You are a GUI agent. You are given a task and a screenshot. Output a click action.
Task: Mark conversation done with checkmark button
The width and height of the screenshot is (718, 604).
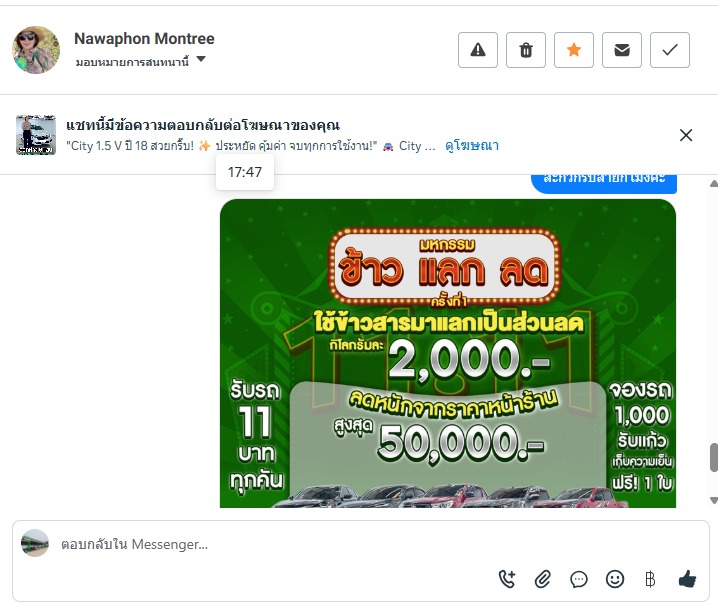(670, 50)
